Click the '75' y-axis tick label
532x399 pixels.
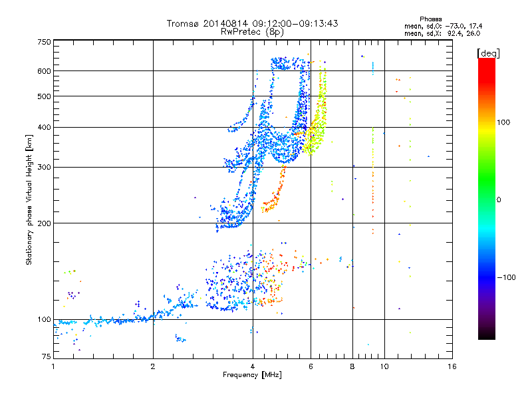(47, 356)
